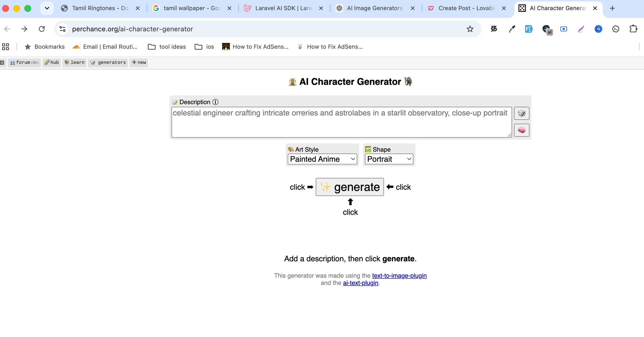Click the strikethrough S extension icon

point(494,29)
